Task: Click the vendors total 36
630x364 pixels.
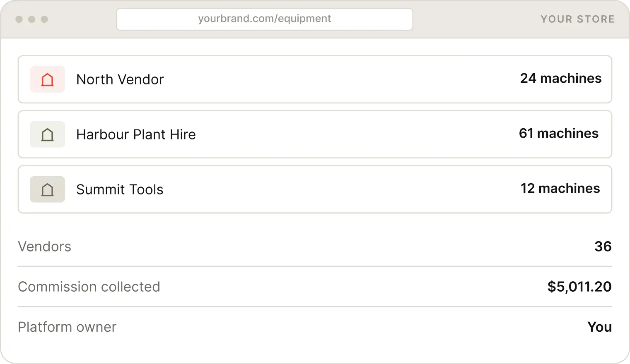Action: pos(603,247)
